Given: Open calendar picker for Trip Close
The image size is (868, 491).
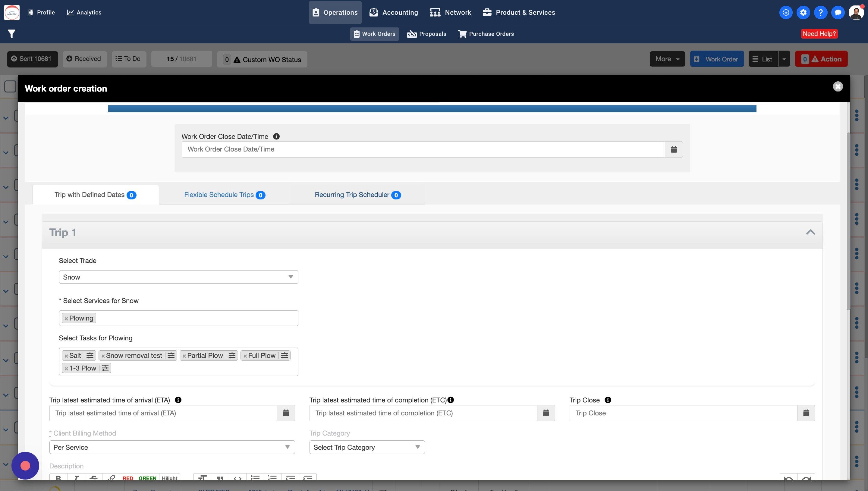Looking at the screenshot, I should 806,413.
